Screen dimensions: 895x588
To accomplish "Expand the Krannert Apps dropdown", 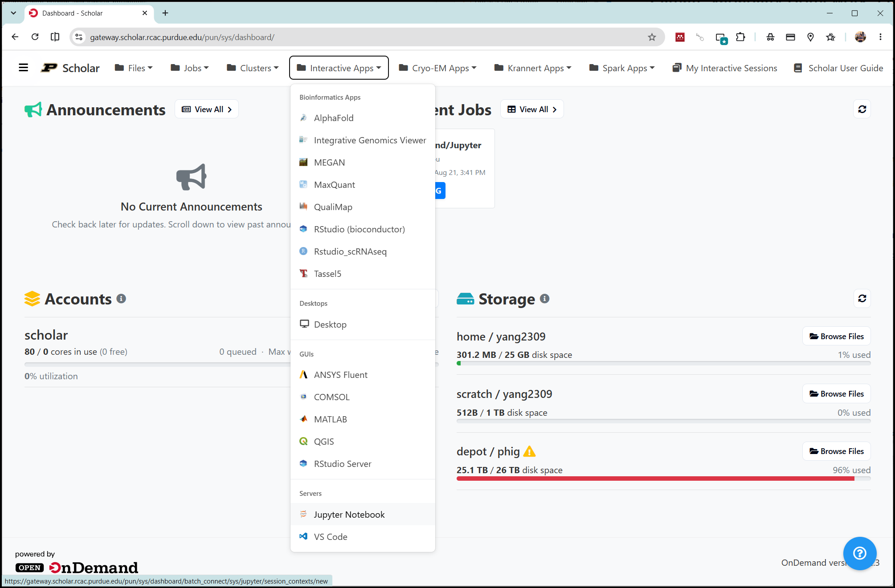I will [x=533, y=68].
